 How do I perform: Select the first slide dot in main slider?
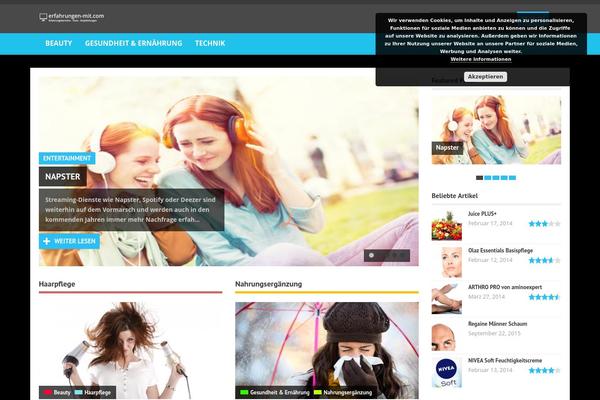pos(371,255)
